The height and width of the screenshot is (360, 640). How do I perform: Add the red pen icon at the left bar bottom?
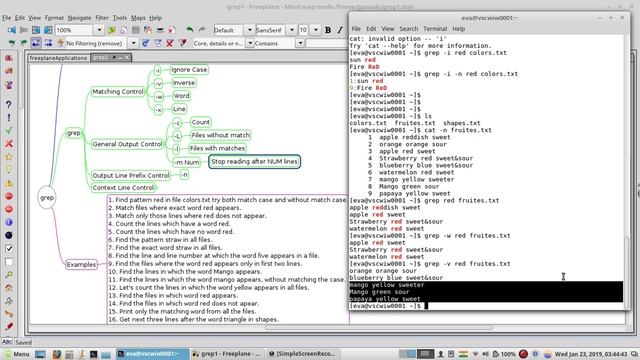point(9,327)
